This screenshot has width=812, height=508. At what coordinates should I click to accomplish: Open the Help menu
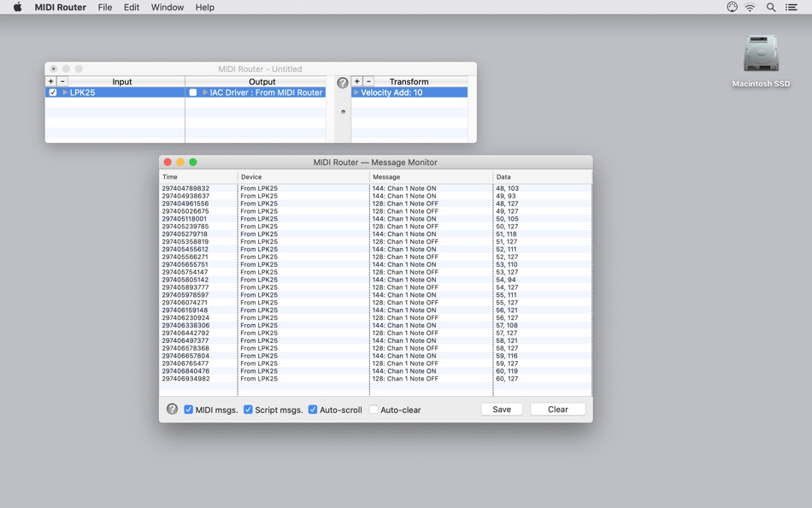204,7
